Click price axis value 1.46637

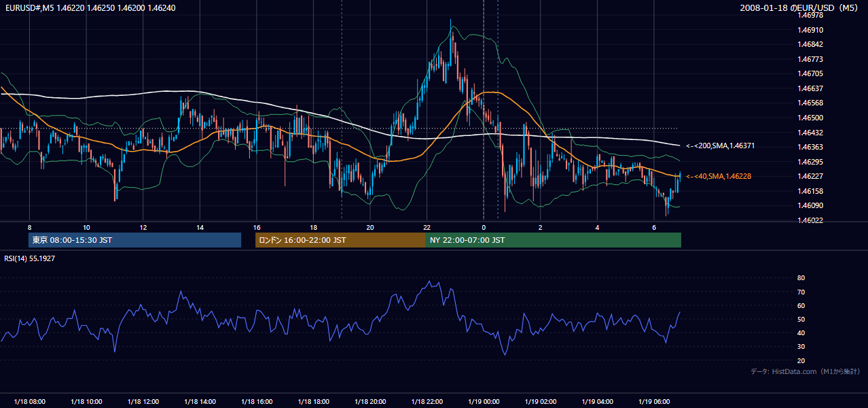[x=811, y=88]
